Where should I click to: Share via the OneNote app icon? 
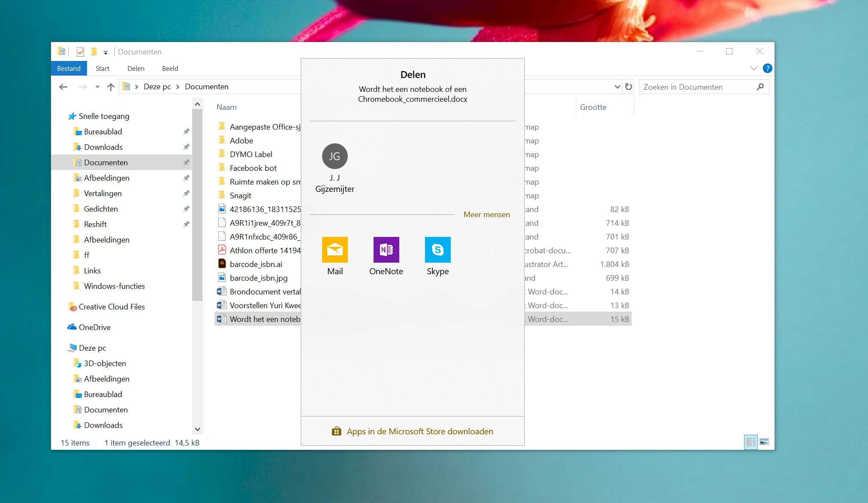pos(386,249)
